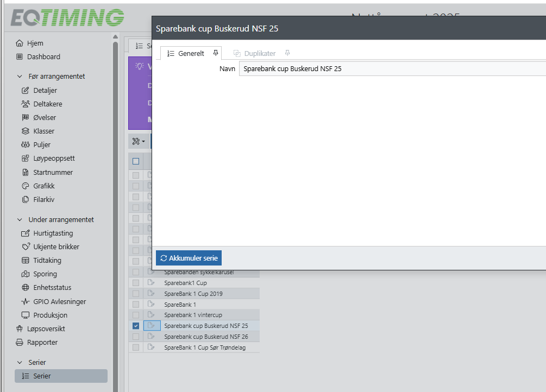The height and width of the screenshot is (392, 546).
Task: Pin the Generelt tab
Action: click(x=216, y=53)
